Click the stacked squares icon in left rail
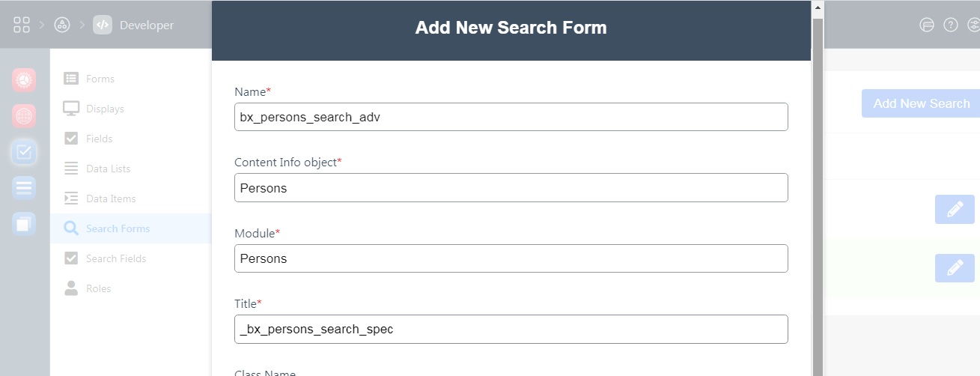 tap(24, 224)
